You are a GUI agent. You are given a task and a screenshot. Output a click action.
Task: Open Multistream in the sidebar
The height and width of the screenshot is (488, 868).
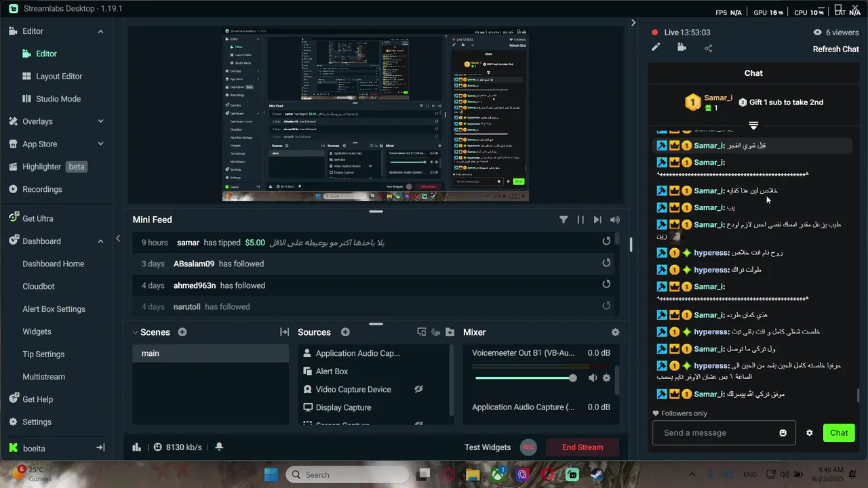click(x=44, y=377)
